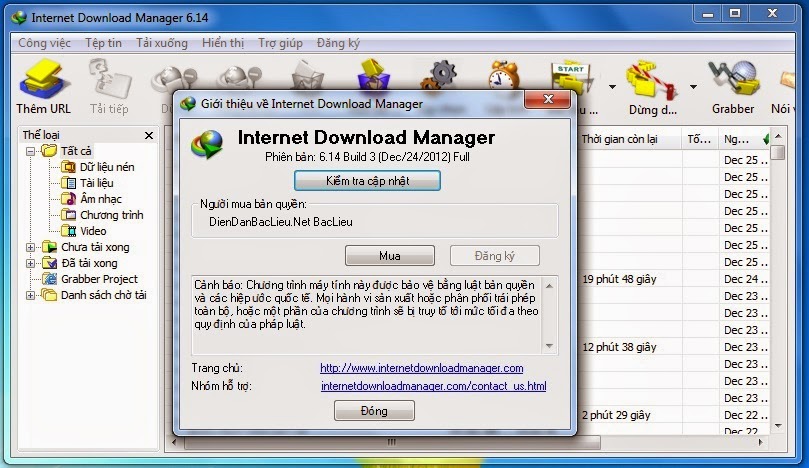Screen dimensions: 809x468
Task: Click the licensee name DienDanBacLieu.Net BacLieu
Action: coord(281,222)
